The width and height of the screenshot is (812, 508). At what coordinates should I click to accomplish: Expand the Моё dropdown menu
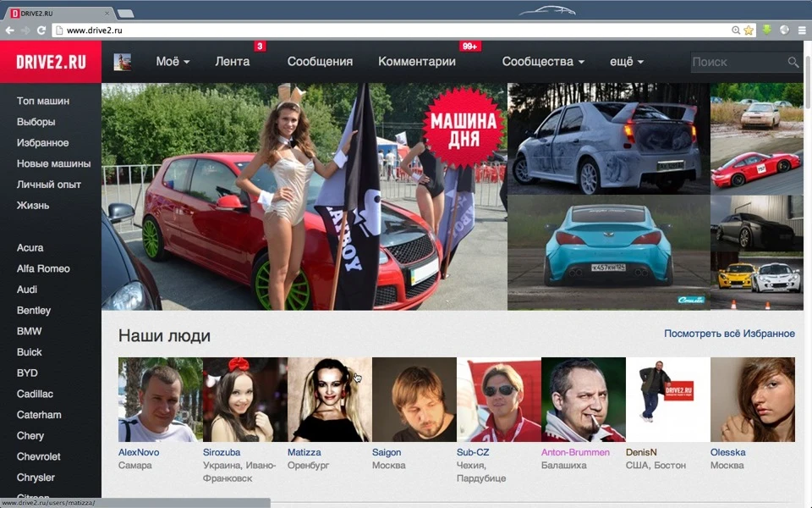click(173, 62)
